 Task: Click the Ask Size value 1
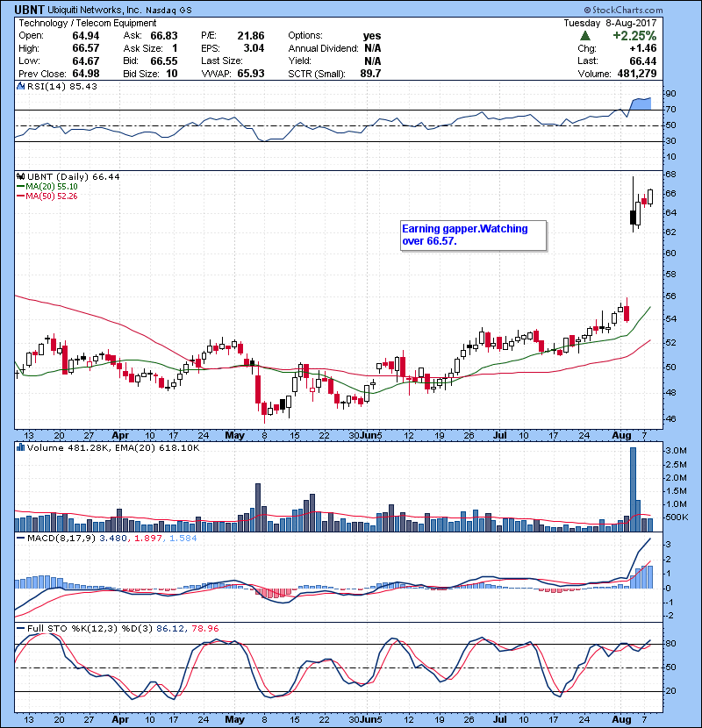coord(175,48)
